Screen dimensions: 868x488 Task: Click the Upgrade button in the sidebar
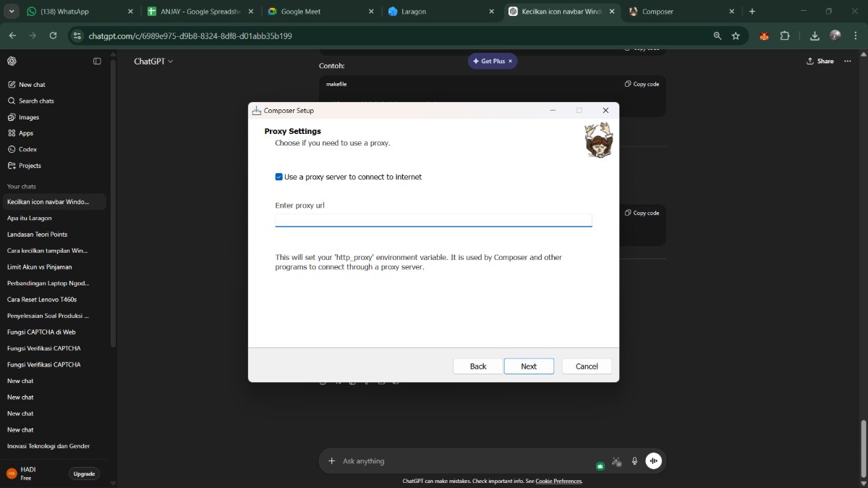click(x=84, y=474)
